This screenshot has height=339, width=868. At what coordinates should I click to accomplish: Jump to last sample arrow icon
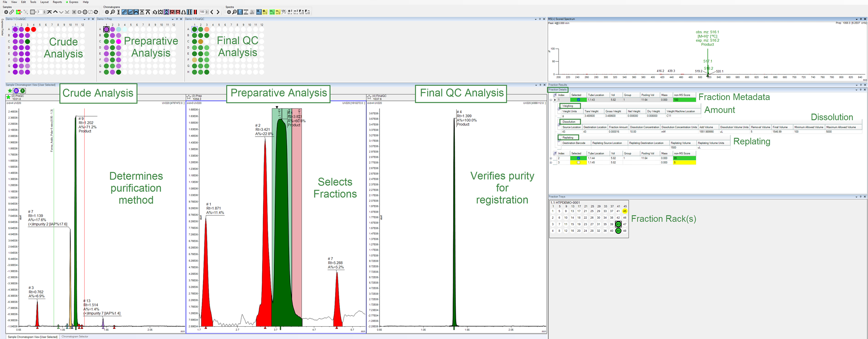67,12
